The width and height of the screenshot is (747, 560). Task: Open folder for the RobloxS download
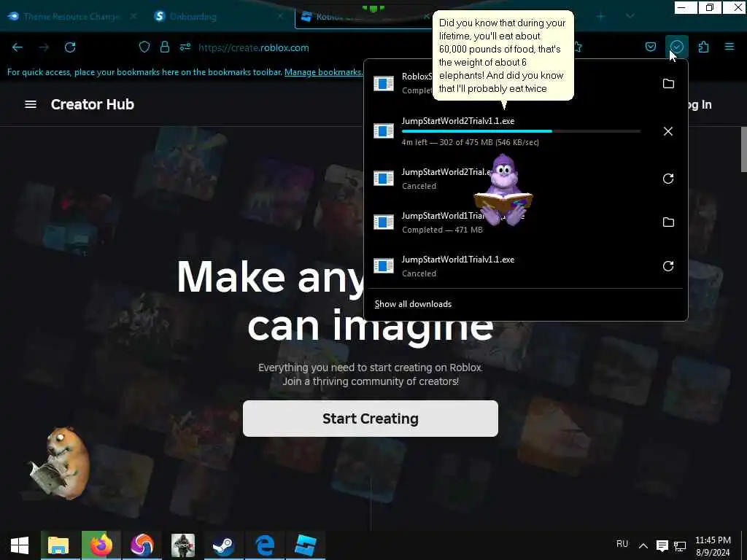pos(668,83)
